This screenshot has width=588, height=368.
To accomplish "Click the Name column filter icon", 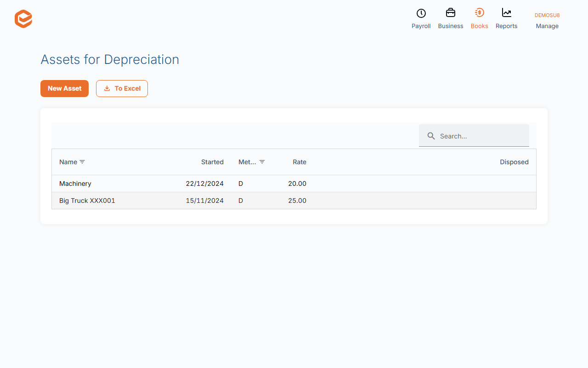I will point(82,162).
